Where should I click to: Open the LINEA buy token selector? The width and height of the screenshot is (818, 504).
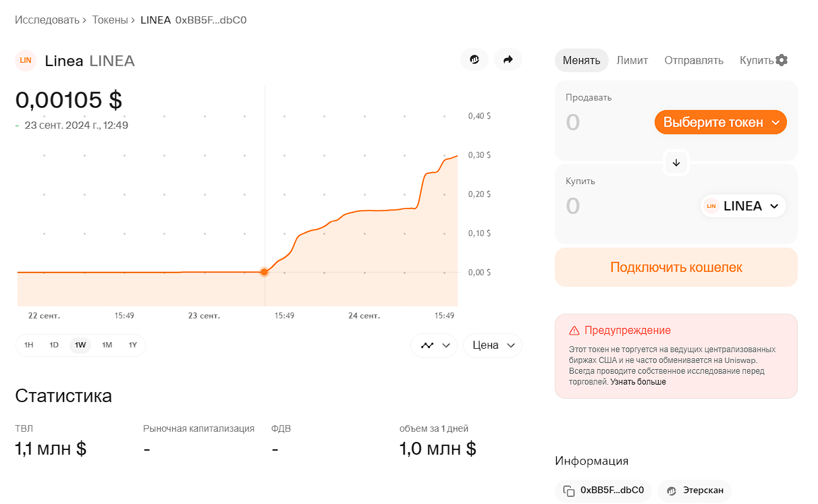tap(742, 206)
